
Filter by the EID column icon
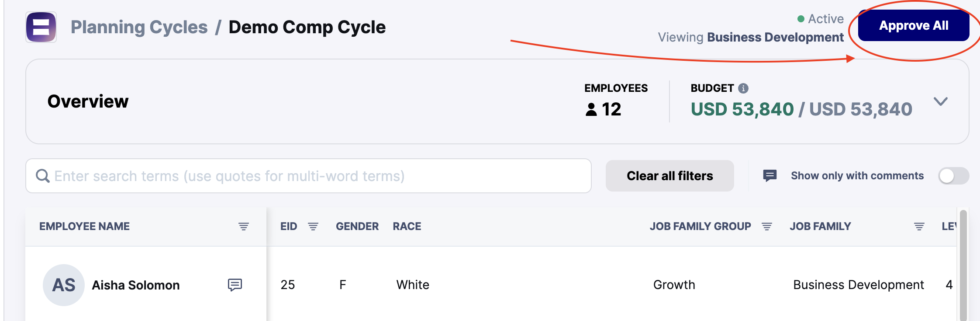pos(313,226)
